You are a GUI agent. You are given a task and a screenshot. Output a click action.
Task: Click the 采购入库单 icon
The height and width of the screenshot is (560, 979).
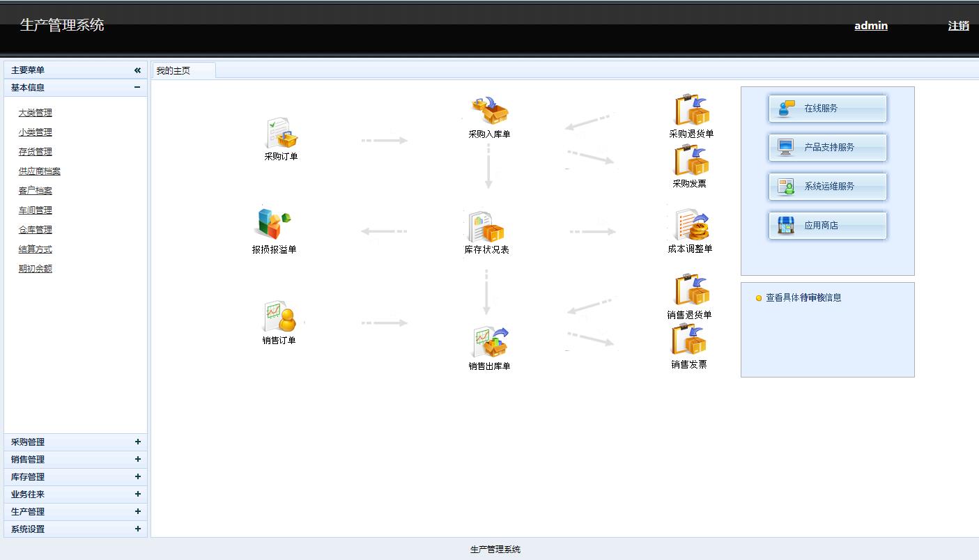tap(489, 111)
